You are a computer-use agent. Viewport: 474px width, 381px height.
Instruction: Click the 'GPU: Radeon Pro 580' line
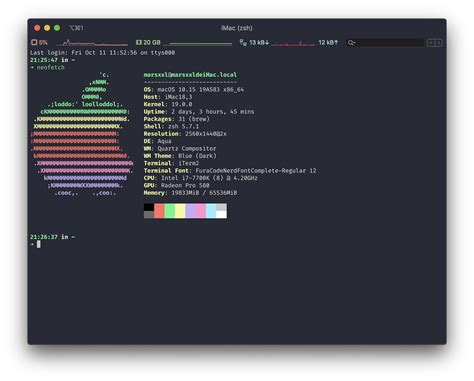tap(177, 185)
